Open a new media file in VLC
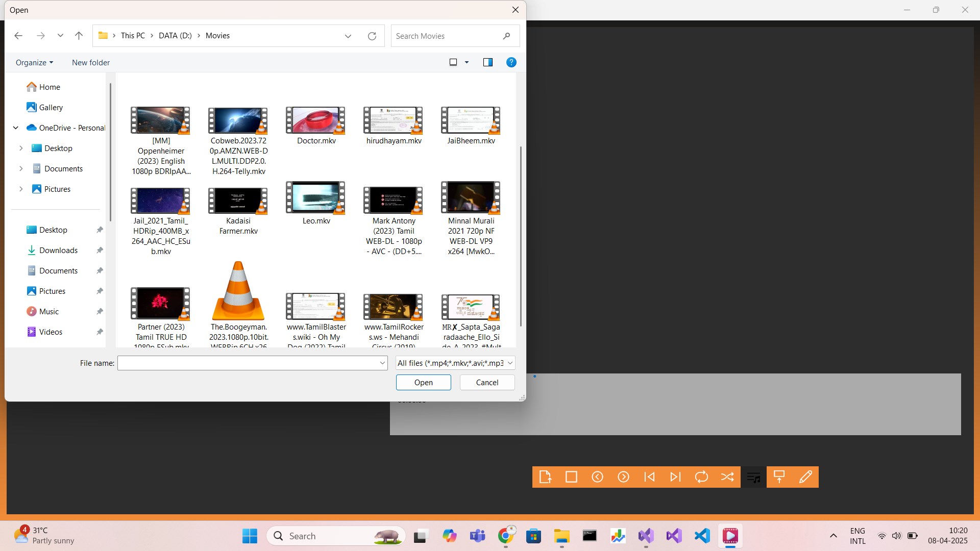 point(545,477)
